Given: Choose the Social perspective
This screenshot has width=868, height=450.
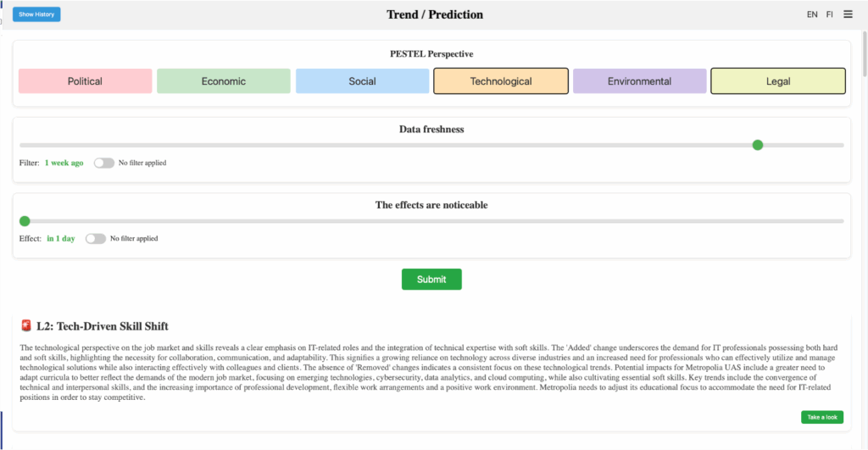Looking at the screenshot, I should (x=362, y=81).
